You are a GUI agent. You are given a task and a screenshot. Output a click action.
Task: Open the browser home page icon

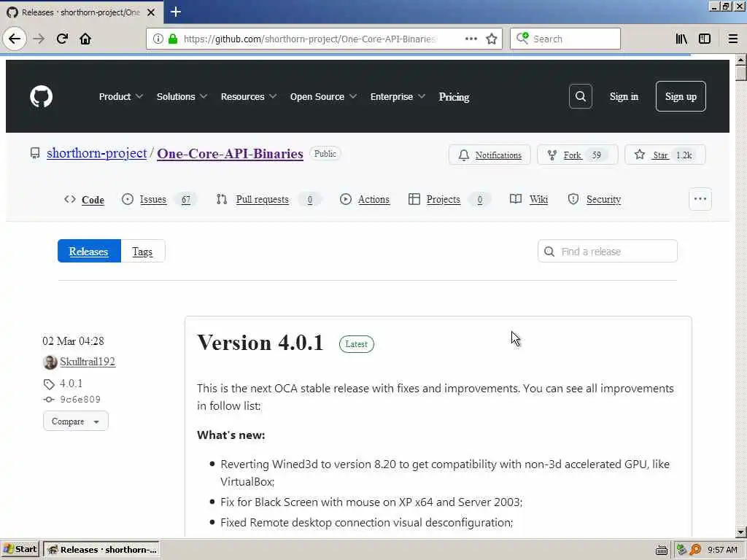(x=85, y=39)
